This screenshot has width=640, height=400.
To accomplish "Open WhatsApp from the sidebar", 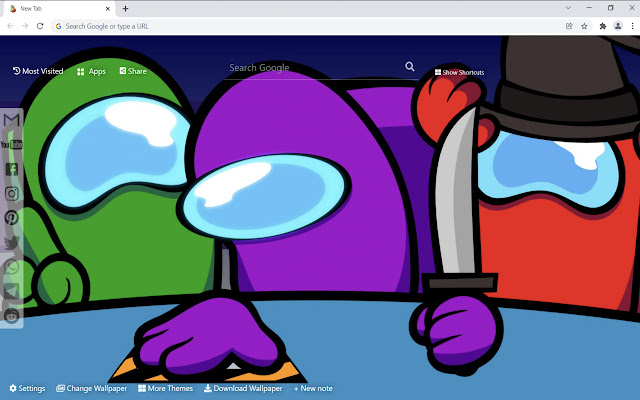I will (11, 267).
